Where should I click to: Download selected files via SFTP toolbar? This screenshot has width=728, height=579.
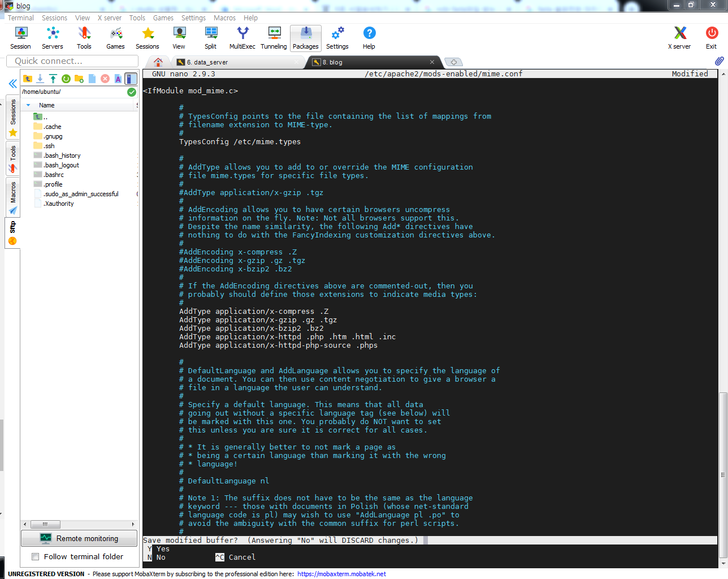click(x=40, y=79)
